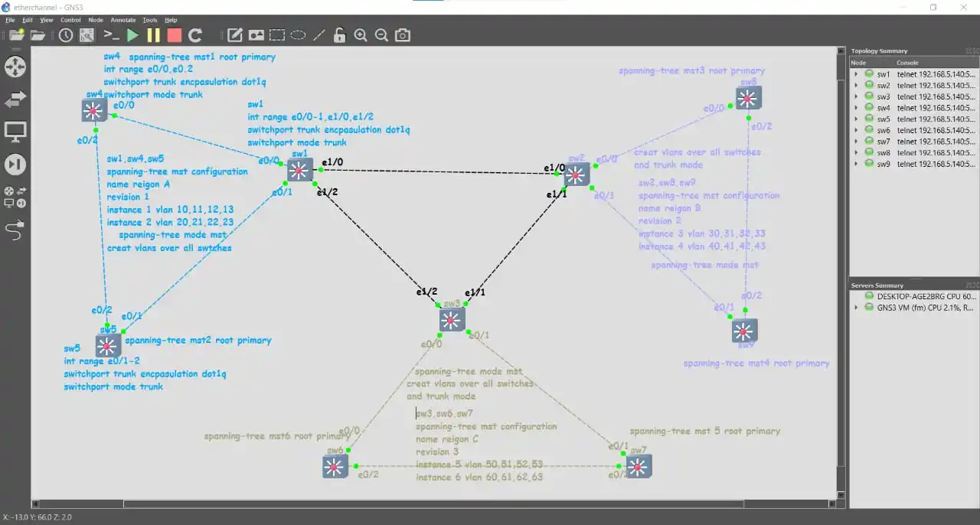
Task: Open console to all devices
Action: 112,35
